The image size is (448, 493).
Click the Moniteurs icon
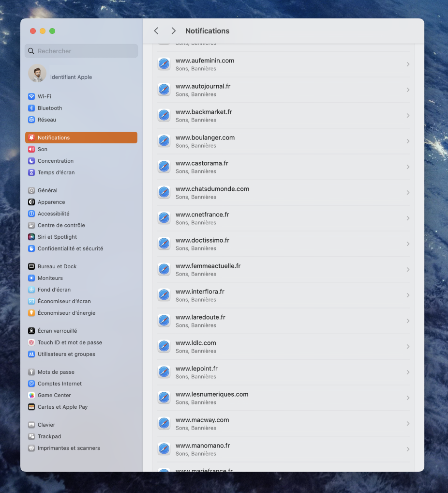tap(31, 278)
